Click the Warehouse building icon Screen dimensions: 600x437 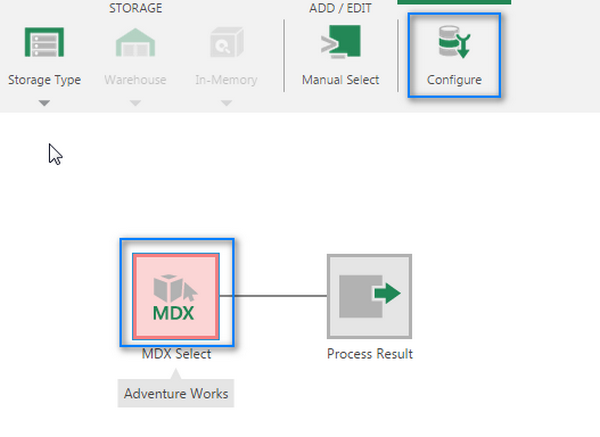[135, 44]
